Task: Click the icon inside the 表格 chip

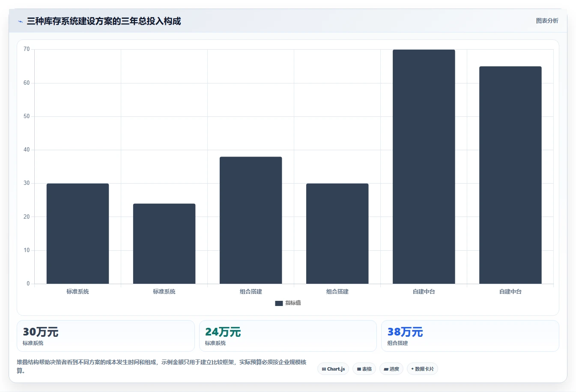Action: point(359,369)
